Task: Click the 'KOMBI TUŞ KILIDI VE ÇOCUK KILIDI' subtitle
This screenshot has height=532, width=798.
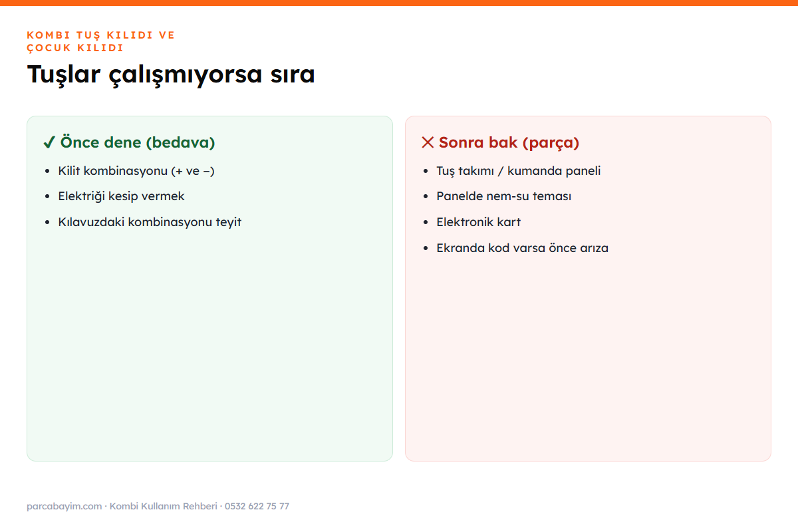Action: pyautogui.click(x=101, y=41)
